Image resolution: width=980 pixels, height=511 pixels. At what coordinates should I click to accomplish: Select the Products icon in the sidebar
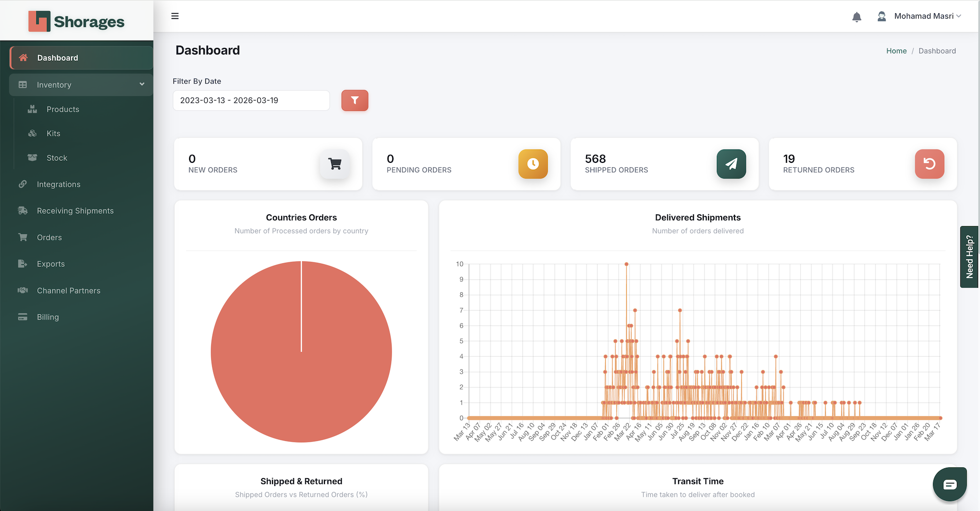(x=32, y=109)
